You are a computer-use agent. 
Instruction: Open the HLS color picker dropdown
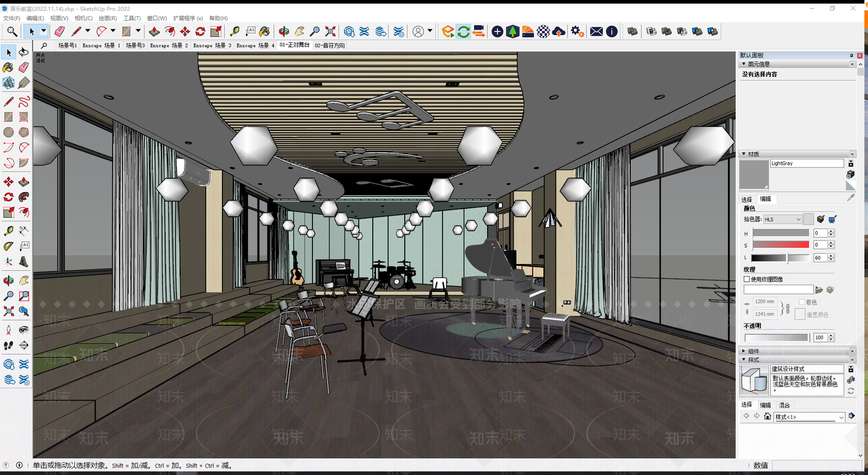point(782,219)
